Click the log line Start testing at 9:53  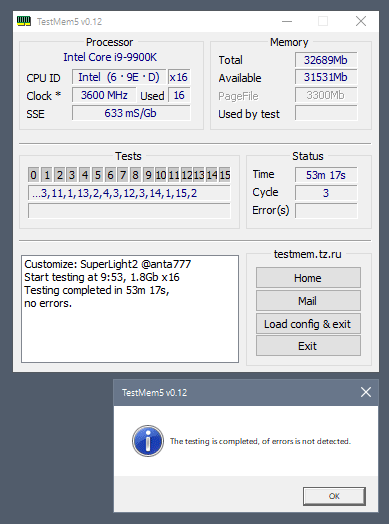102,277
